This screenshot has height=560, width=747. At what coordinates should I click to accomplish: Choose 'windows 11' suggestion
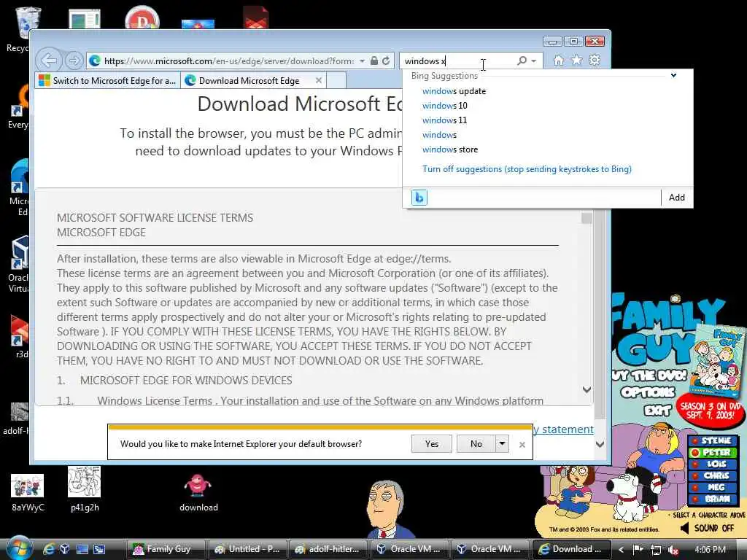tap(444, 120)
